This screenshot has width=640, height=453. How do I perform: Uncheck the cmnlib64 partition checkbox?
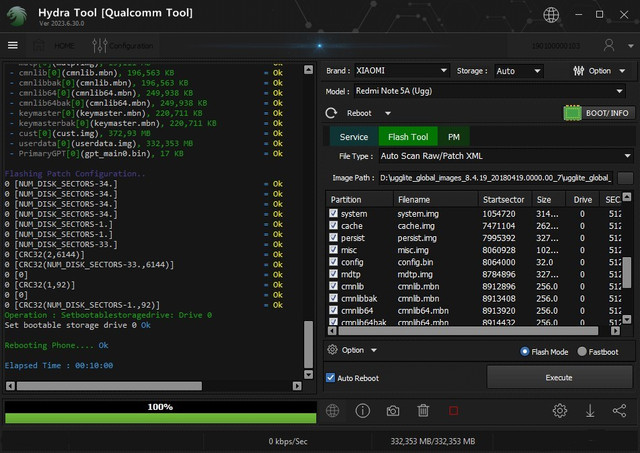point(333,310)
